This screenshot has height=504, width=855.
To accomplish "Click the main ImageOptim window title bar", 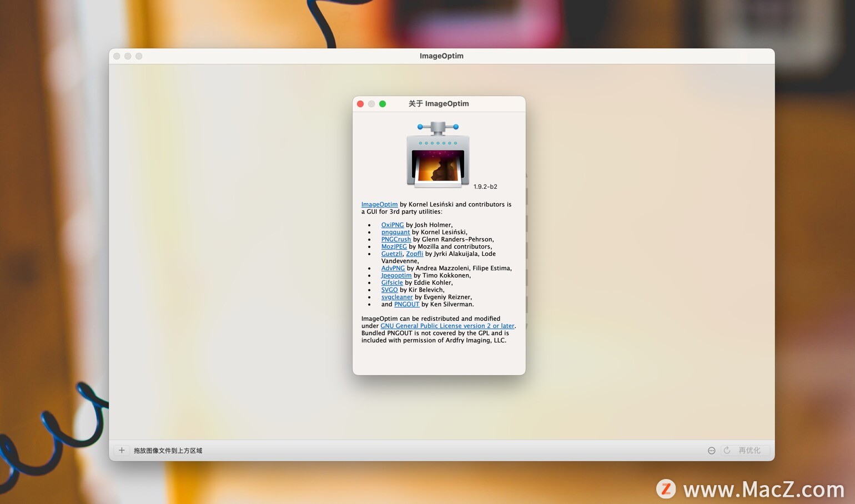I will (441, 56).
